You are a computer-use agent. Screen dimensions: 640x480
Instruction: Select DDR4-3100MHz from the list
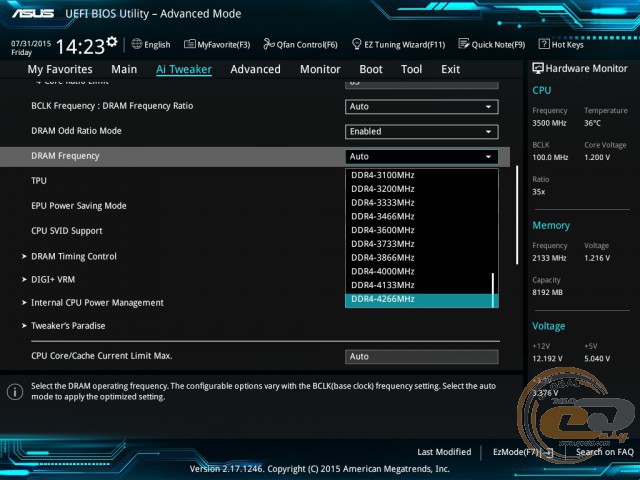coord(422,175)
